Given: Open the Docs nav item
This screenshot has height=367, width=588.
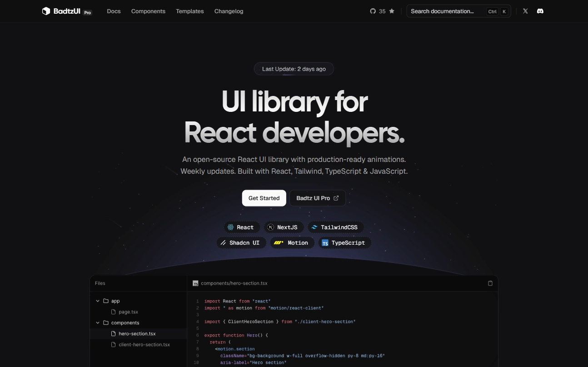Looking at the screenshot, I should click(114, 11).
